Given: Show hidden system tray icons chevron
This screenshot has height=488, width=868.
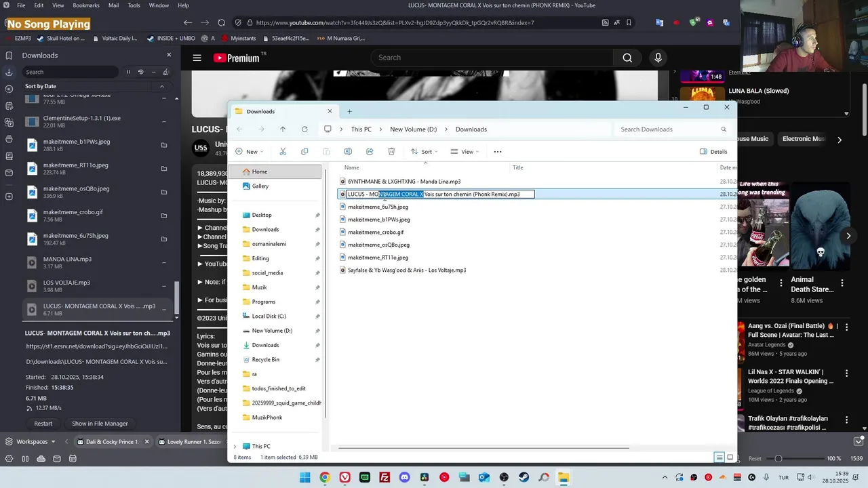Looking at the screenshot, I should pos(665,477).
